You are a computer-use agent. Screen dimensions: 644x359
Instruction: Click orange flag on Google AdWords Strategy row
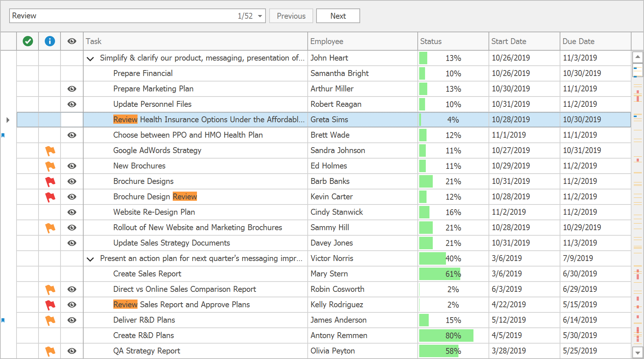tap(50, 151)
